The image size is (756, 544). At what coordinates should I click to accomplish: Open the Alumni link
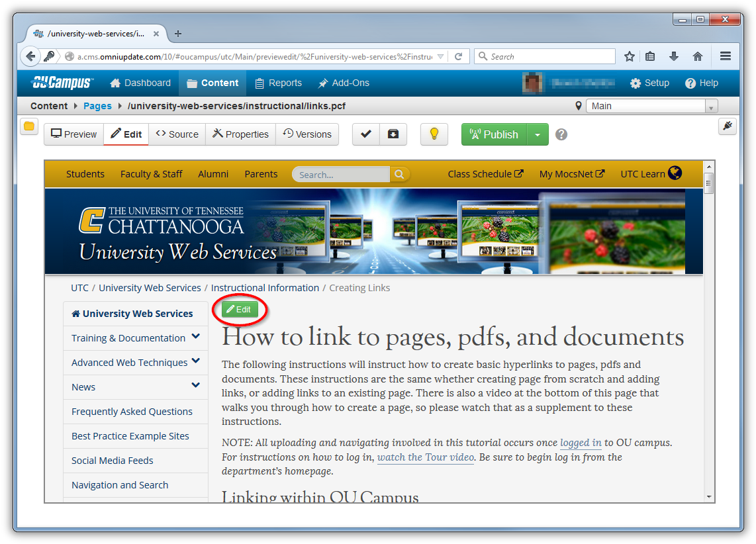pyautogui.click(x=213, y=174)
